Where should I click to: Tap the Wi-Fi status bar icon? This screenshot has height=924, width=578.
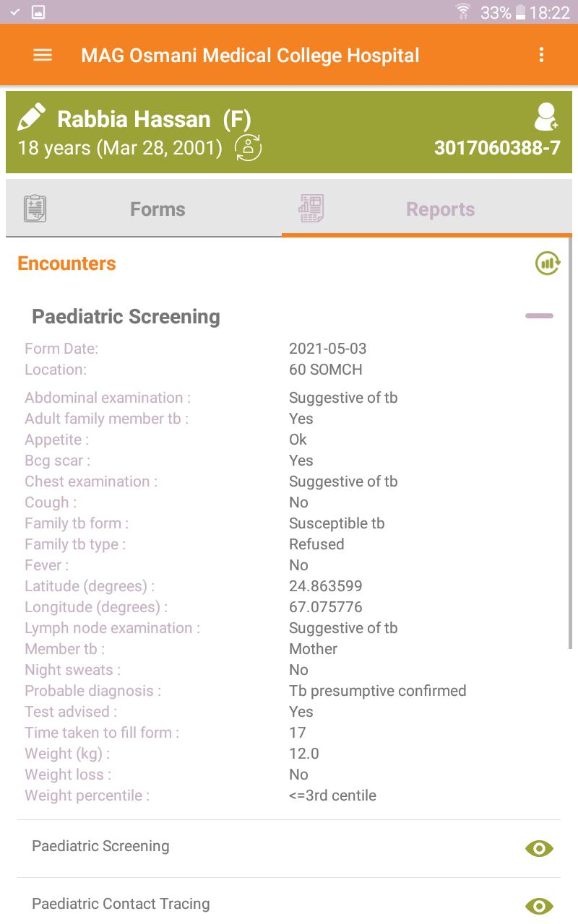pos(463,12)
